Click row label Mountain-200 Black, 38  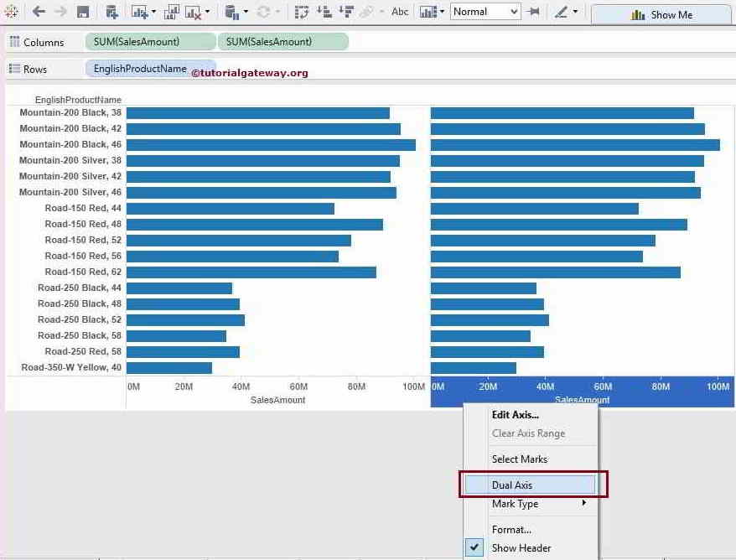click(x=70, y=112)
